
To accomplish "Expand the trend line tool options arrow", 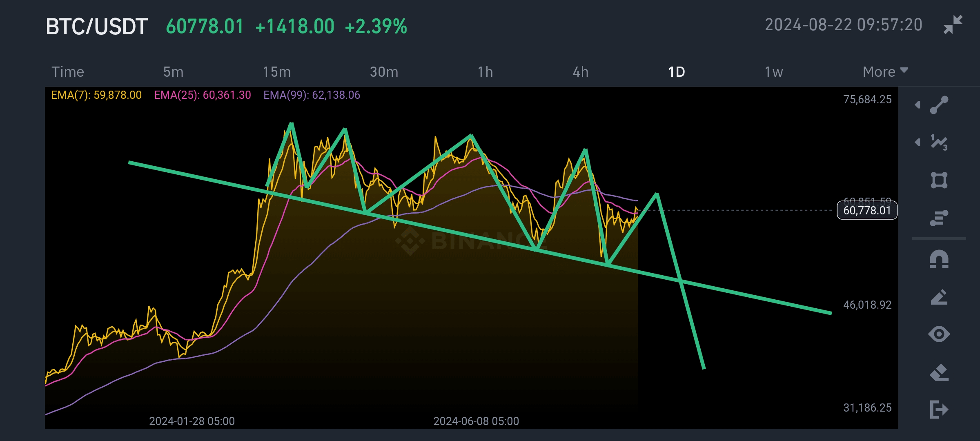I will [x=918, y=105].
